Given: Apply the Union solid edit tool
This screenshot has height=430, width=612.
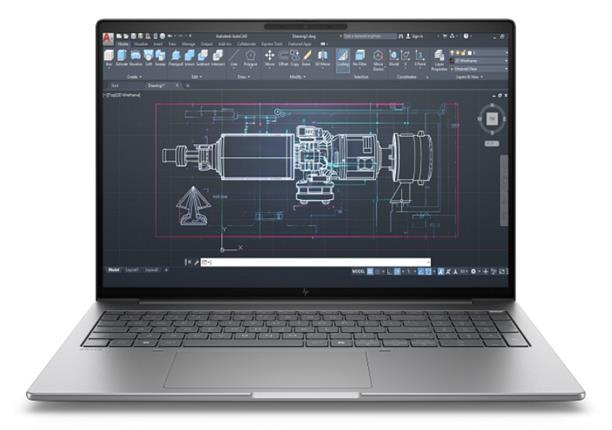Looking at the screenshot, I should click(x=190, y=58).
